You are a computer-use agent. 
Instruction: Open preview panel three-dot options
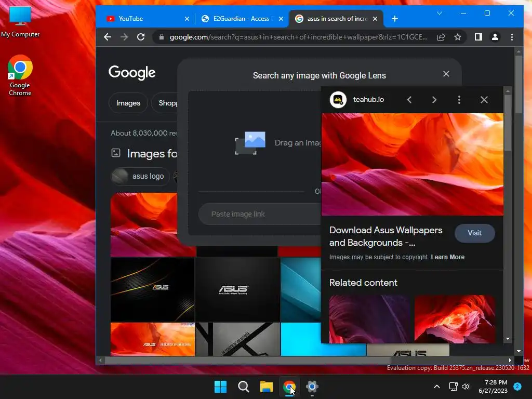pyautogui.click(x=459, y=100)
